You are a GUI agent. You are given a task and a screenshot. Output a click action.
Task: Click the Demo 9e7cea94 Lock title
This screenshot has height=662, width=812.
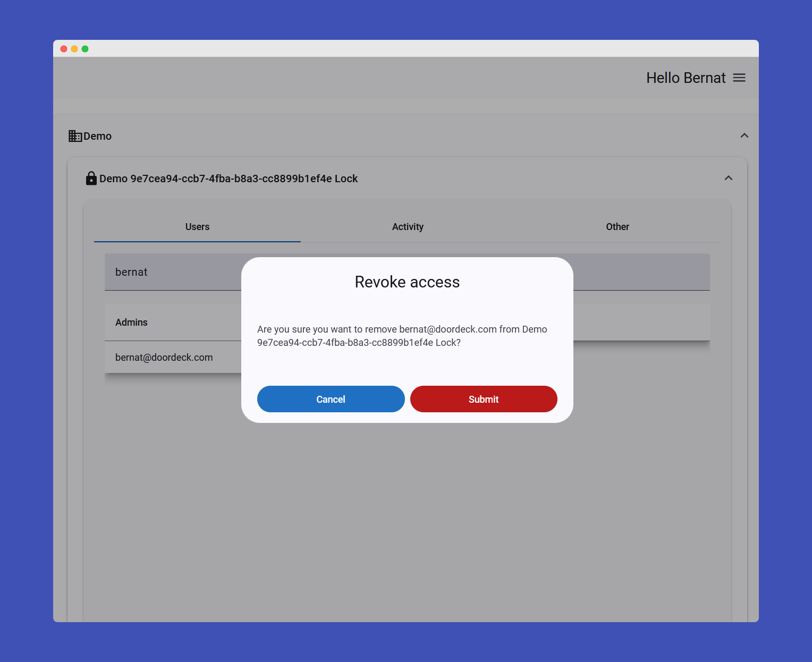click(229, 179)
